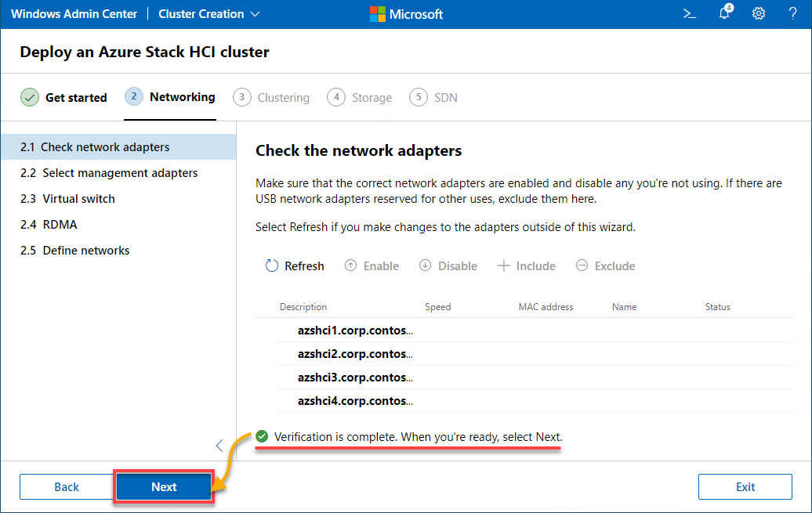Select the SDN step tab
812x513 pixels.
click(x=433, y=97)
